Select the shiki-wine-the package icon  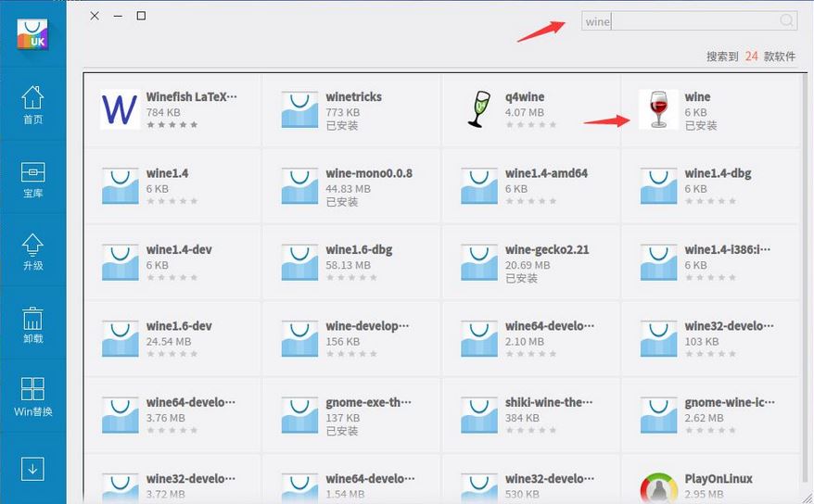coord(479,415)
